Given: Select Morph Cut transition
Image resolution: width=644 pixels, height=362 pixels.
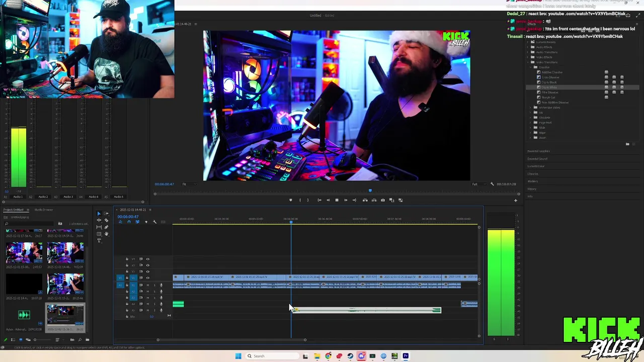Looking at the screenshot, I should coord(547,97).
